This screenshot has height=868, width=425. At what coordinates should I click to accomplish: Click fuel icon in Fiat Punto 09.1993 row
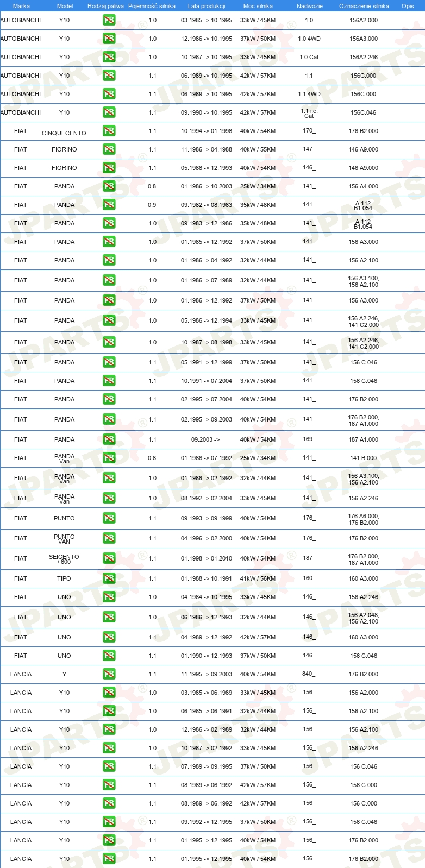[x=109, y=518]
